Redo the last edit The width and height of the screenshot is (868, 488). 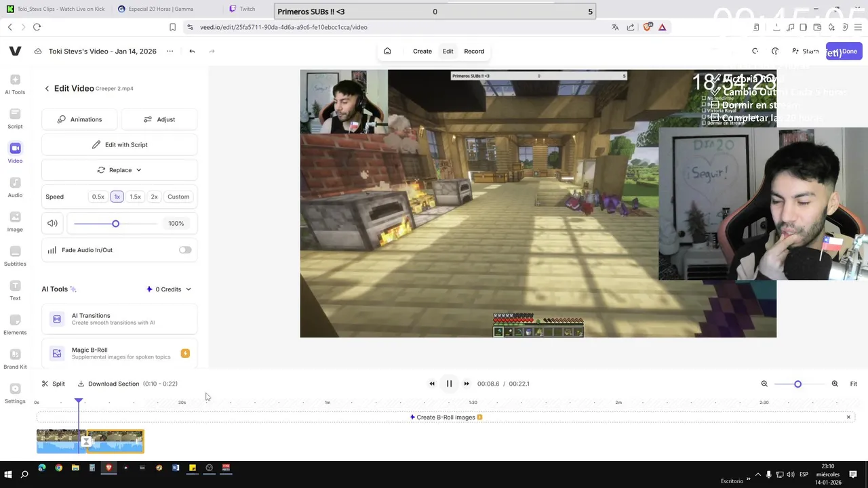(212, 52)
